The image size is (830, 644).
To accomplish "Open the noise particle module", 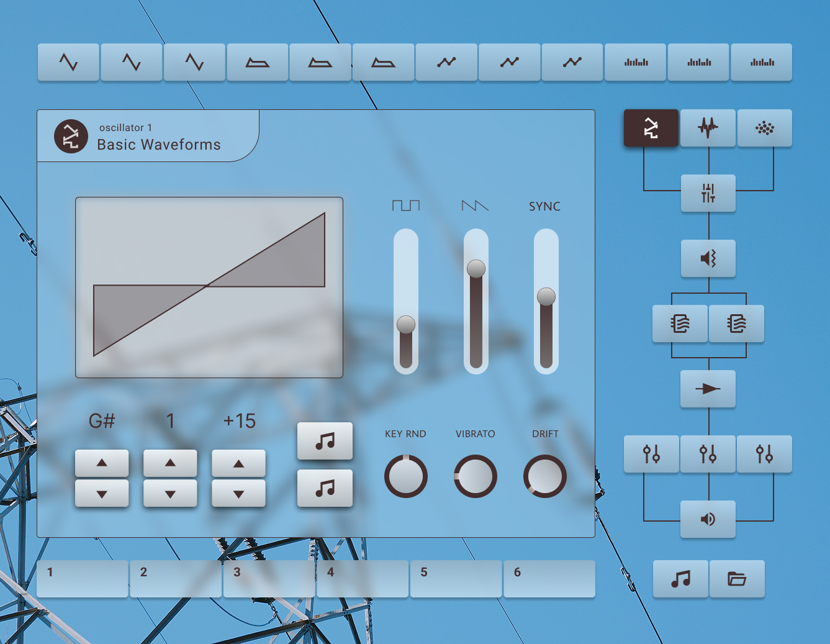I will click(764, 128).
